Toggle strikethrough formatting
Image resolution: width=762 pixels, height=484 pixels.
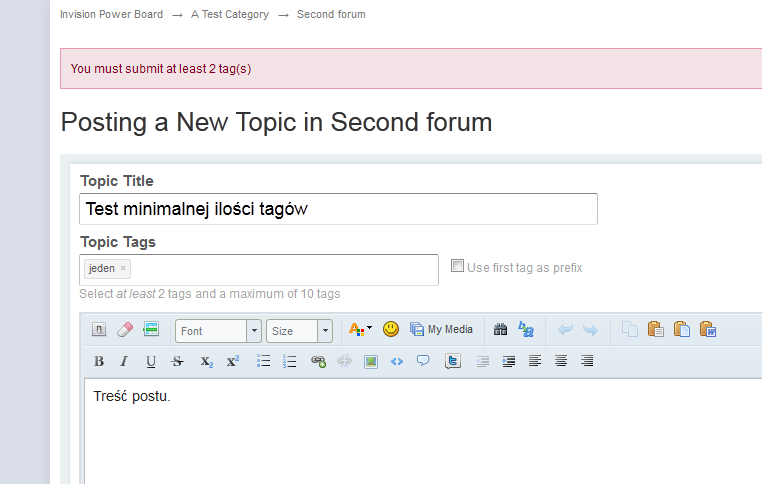[177, 361]
